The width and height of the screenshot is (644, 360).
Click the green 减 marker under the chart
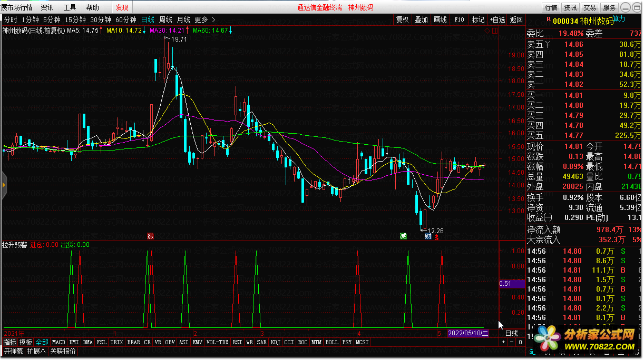click(x=403, y=236)
